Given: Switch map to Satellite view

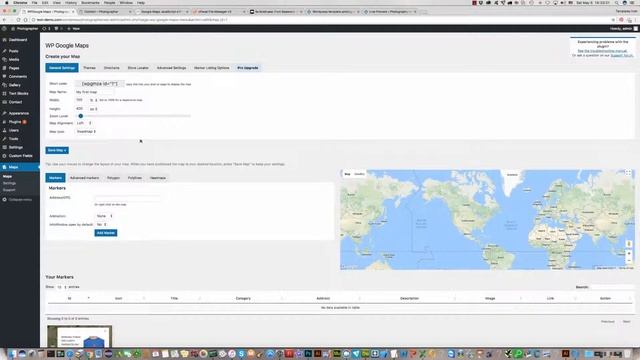Looking at the screenshot, I should click(359, 174).
